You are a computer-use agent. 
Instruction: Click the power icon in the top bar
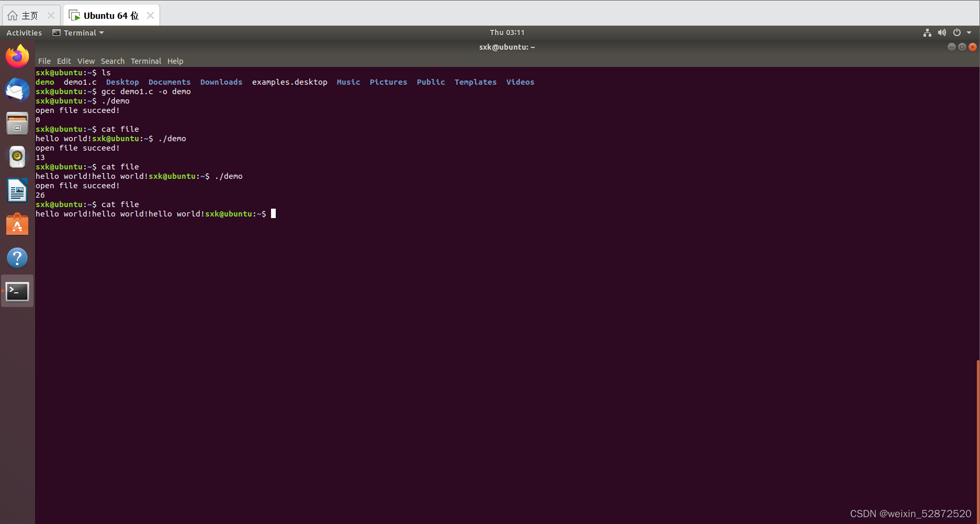pyautogui.click(x=956, y=32)
